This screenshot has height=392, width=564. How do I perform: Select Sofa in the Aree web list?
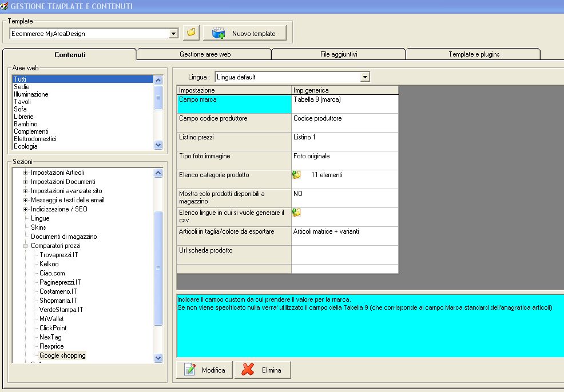click(x=83, y=109)
